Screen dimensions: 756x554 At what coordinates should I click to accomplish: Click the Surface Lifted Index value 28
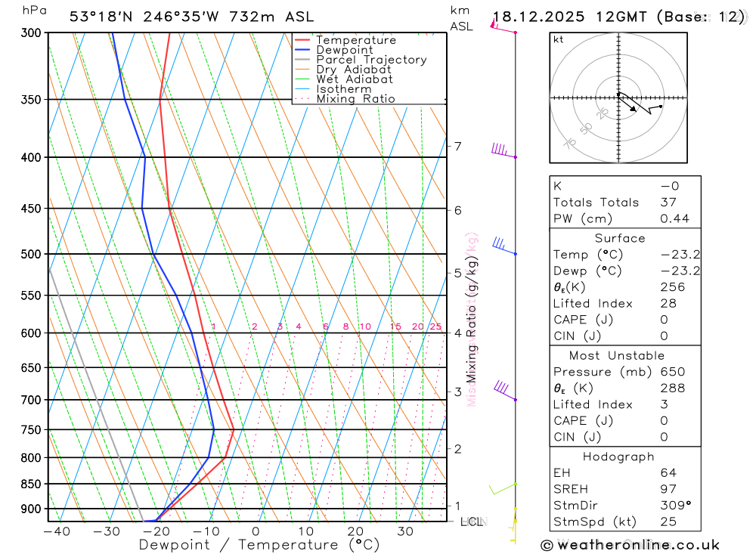point(668,303)
